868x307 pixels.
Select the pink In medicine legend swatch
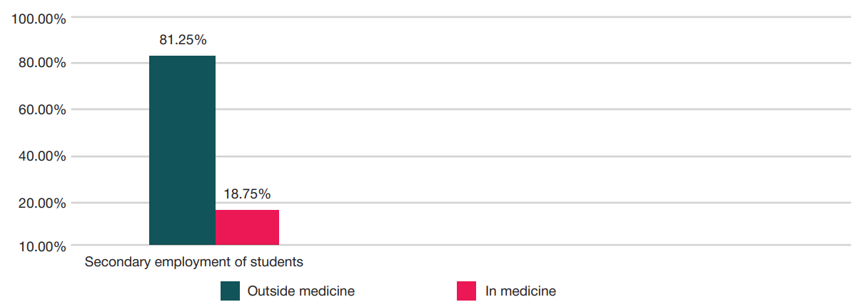[466, 291]
